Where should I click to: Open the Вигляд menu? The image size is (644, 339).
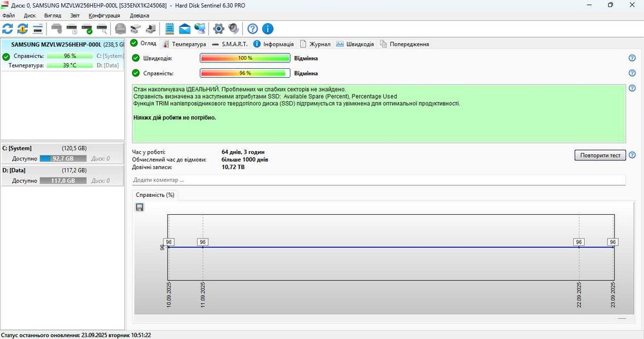[53, 15]
